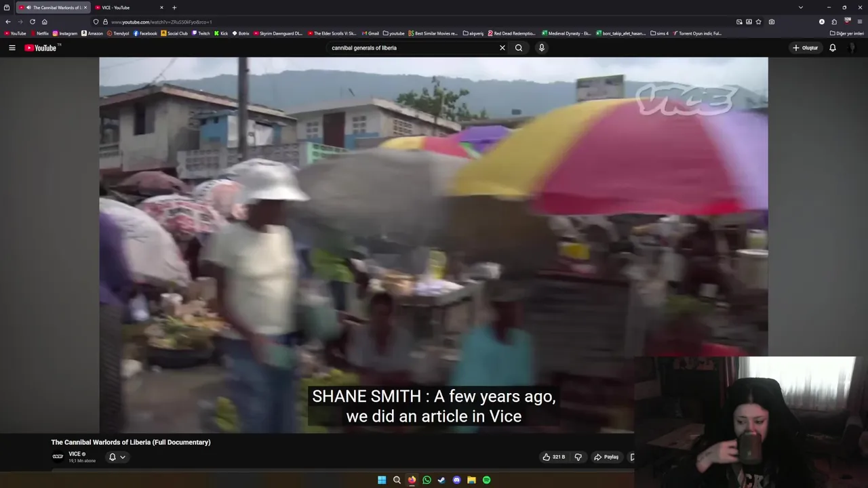Open Torrent Oyun indir bookmark
868x488 pixels.
click(x=696, y=33)
